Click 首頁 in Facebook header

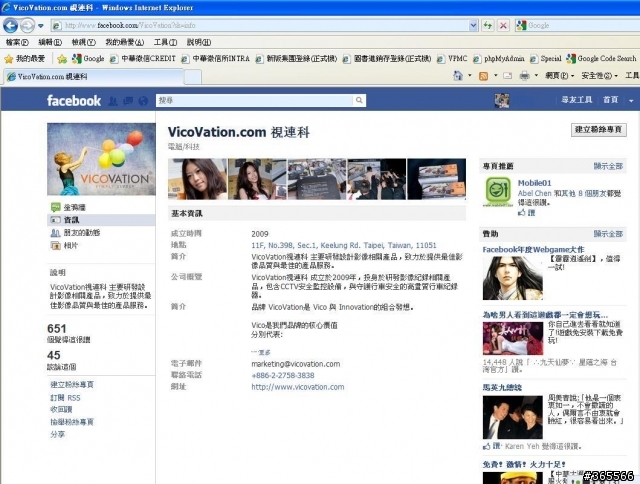611,100
